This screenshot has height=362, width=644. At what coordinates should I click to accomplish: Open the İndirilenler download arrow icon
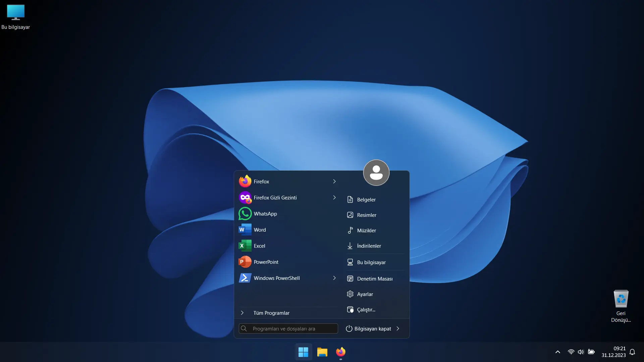pyautogui.click(x=350, y=246)
